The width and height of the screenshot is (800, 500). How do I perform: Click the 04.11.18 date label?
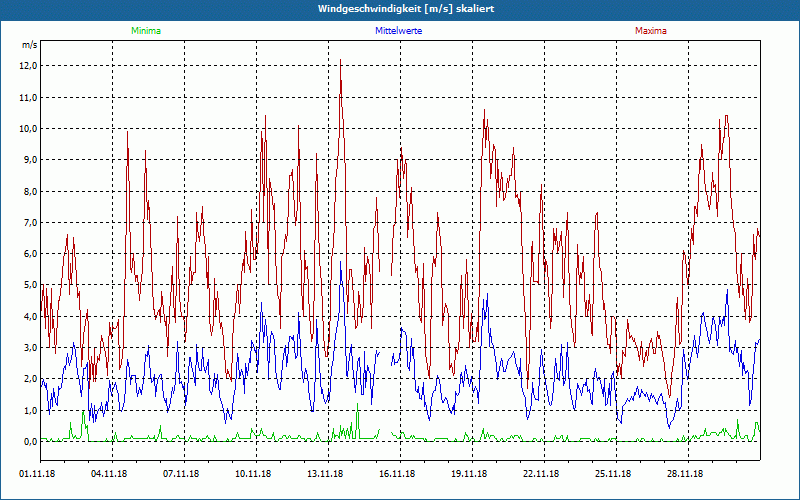point(109,473)
